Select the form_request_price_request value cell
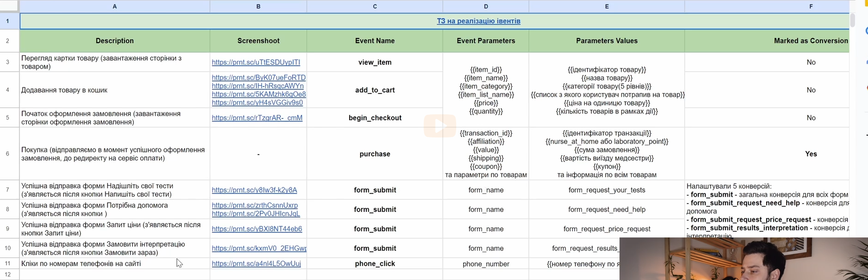This screenshot has height=280, width=868. click(607, 229)
